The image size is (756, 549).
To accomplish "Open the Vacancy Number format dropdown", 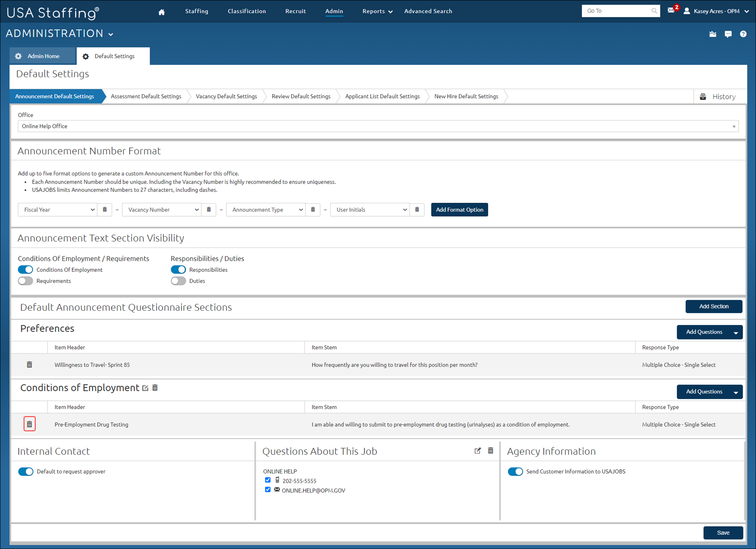I will click(x=162, y=209).
